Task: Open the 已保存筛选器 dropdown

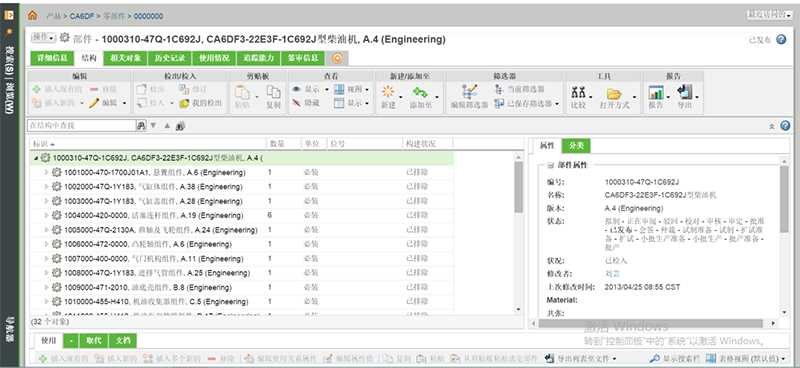Action: tap(527, 103)
